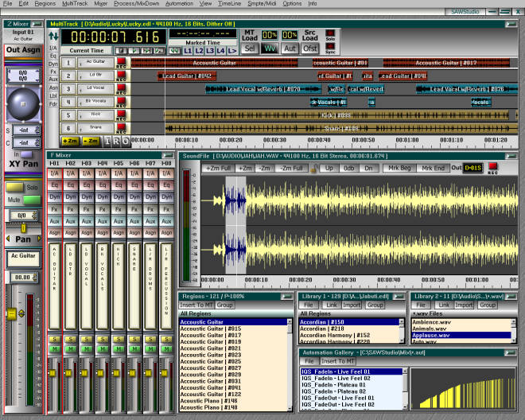
Task: Open File menu in Automation Gallery panel
Action: [309, 361]
